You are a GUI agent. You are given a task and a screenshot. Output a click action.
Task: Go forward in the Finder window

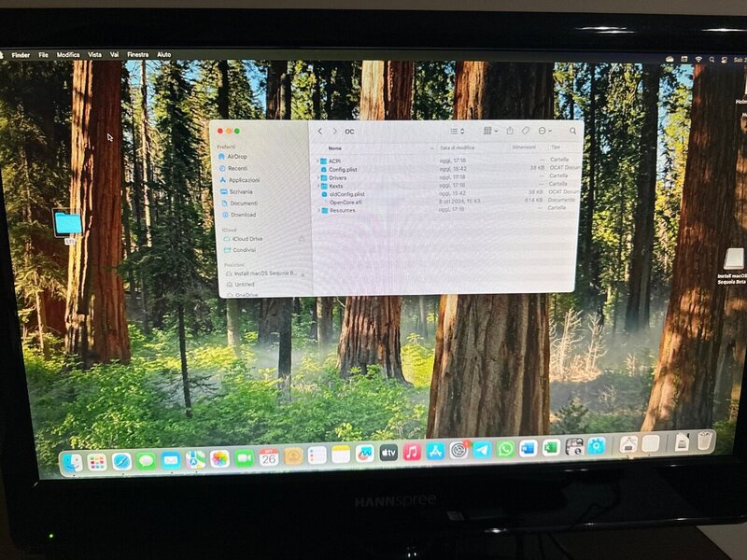(335, 131)
